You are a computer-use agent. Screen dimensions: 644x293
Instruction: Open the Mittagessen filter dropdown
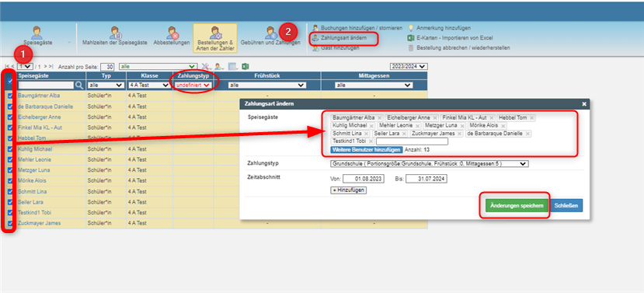(x=374, y=85)
